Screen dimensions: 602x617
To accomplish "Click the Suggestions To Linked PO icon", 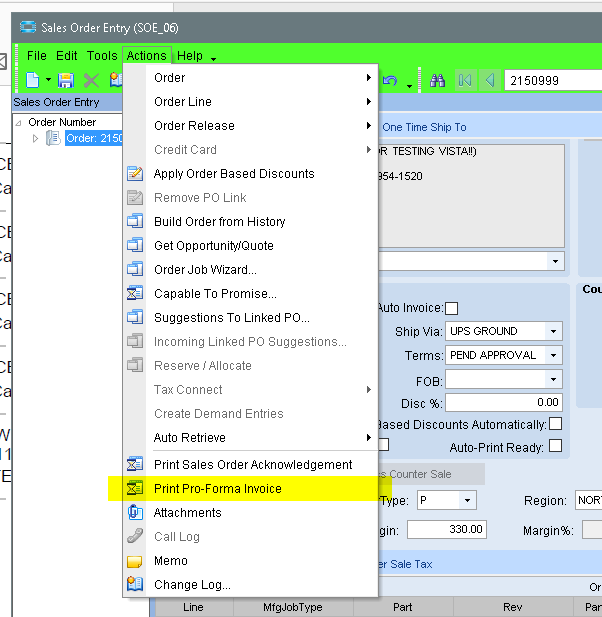I will [135, 317].
